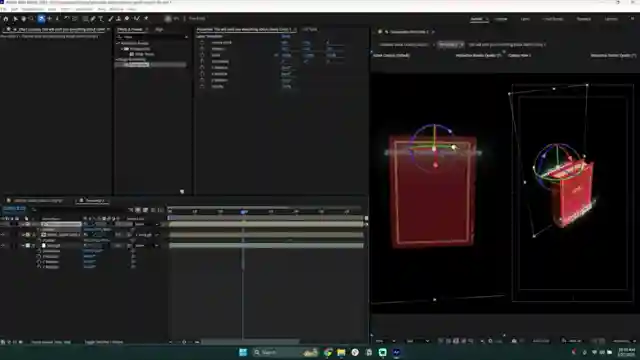Screen dimensions: 640x360
Task: Select the Rotation tool in toolbar
Action: [x=67, y=19]
